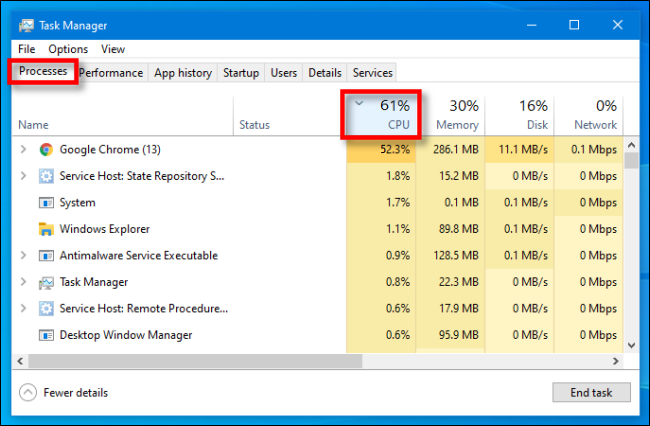Click the Service Host State Repository gear icon
The height and width of the screenshot is (426, 650).
[46, 176]
